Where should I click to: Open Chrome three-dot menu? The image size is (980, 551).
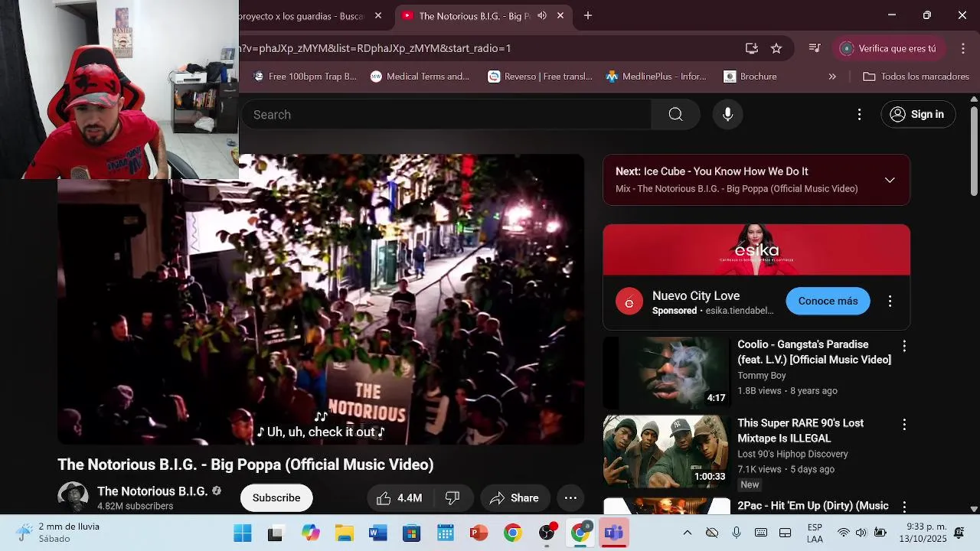click(x=963, y=48)
